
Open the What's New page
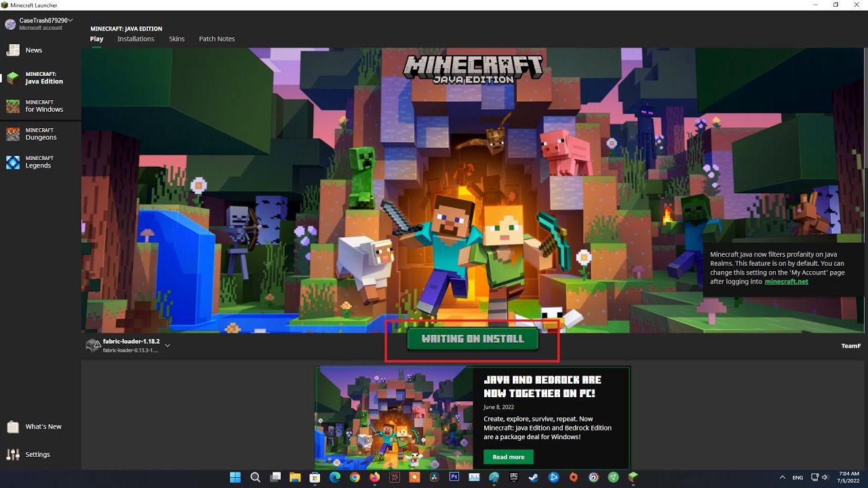click(41, 426)
